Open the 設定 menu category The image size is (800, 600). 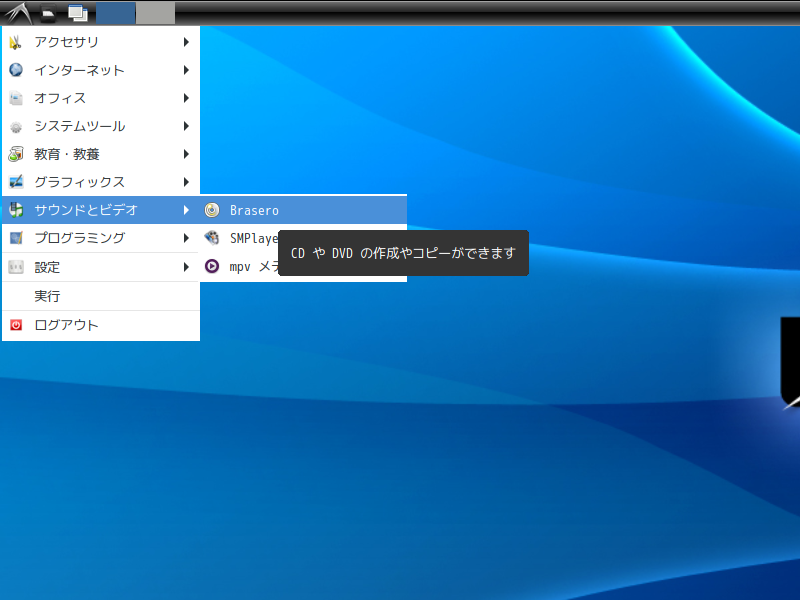tap(101, 267)
